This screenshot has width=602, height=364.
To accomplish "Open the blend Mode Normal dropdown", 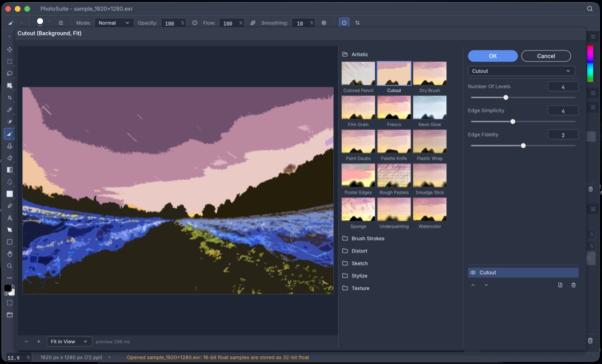I will [x=114, y=23].
